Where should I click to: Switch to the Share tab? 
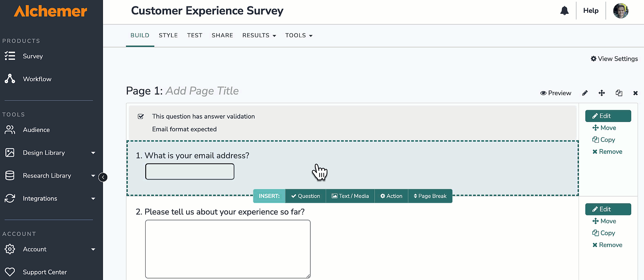coord(222,36)
